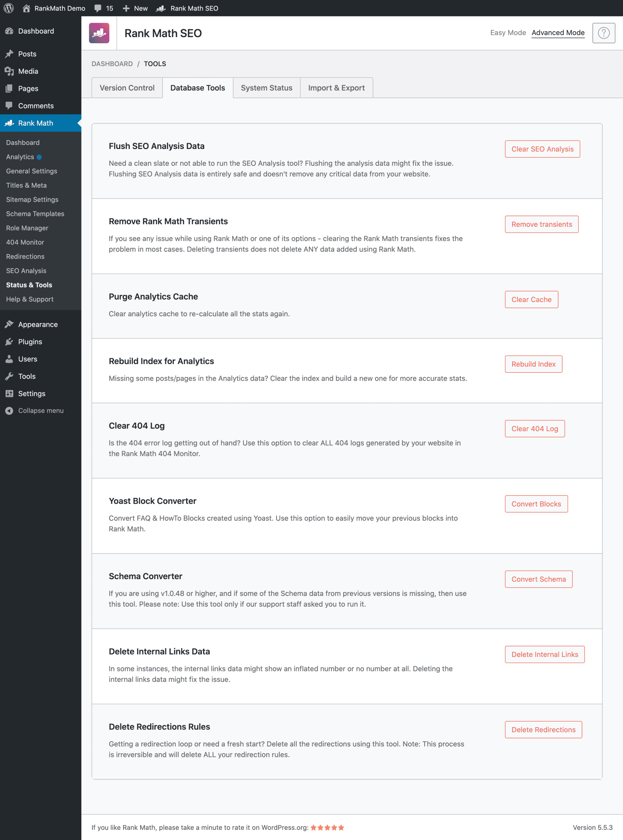This screenshot has height=840, width=623.
Task: Open the Import & Export tab
Action: (336, 88)
